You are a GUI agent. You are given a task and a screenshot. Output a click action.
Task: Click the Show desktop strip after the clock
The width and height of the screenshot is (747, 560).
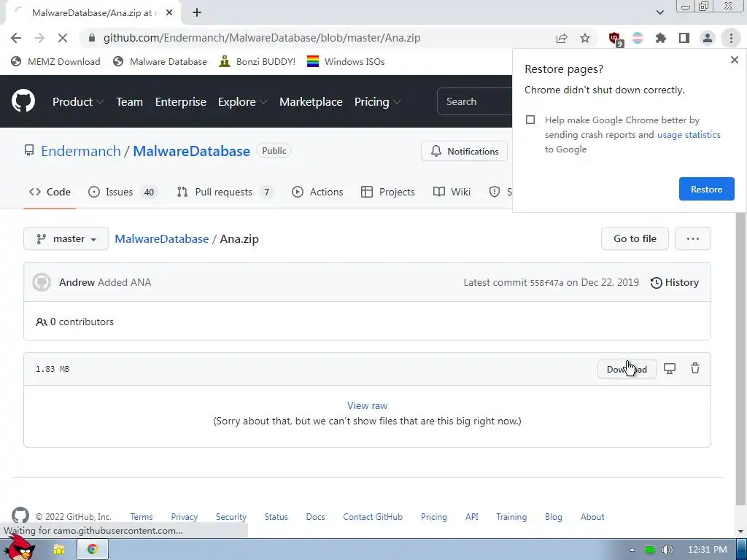point(741,550)
